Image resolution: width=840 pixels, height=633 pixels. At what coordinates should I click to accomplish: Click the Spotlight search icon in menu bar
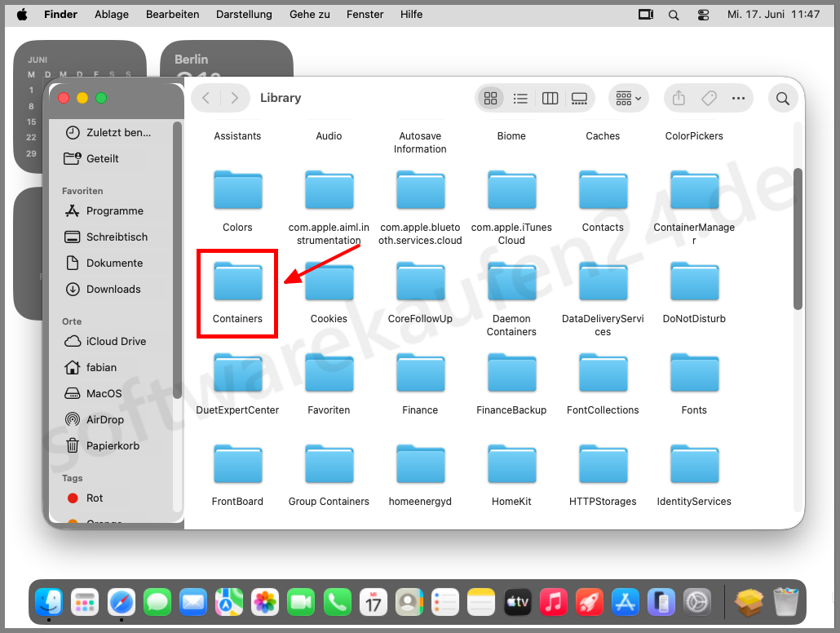point(674,15)
